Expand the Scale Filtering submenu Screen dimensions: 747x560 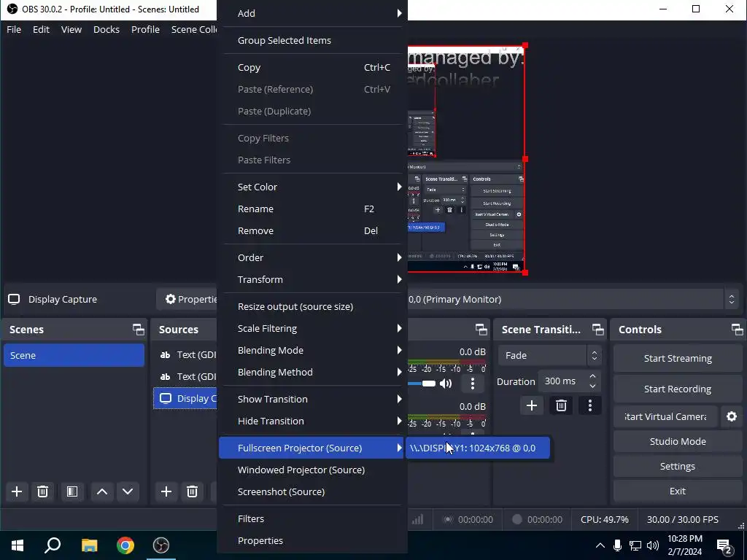tap(314, 329)
